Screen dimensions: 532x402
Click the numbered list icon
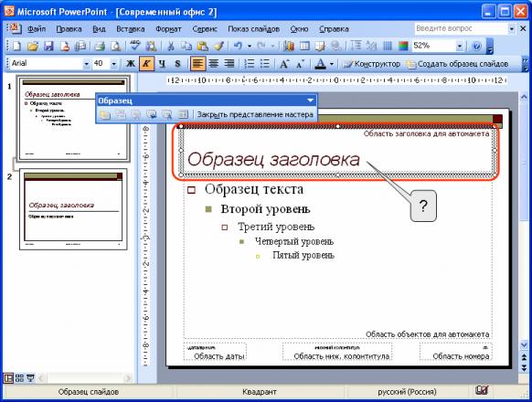(249, 63)
